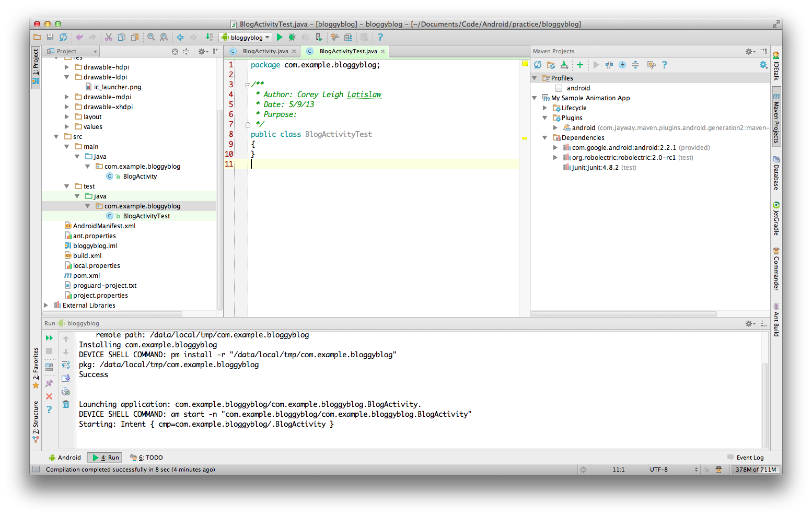Save all files with the floppy icon
Image resolution: width=812 pixels, height=516 pixels.
tap(50, 37)
